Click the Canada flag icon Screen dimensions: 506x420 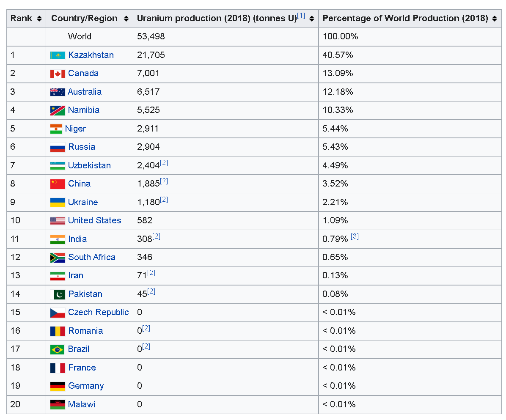[x=58, y=74]
